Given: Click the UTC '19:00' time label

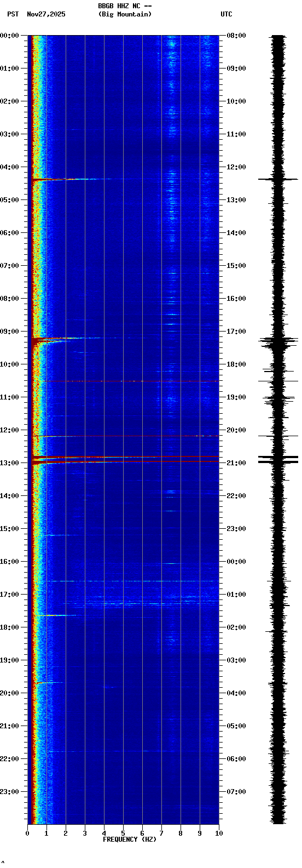Looking at the screenshot, I should 236,397.
